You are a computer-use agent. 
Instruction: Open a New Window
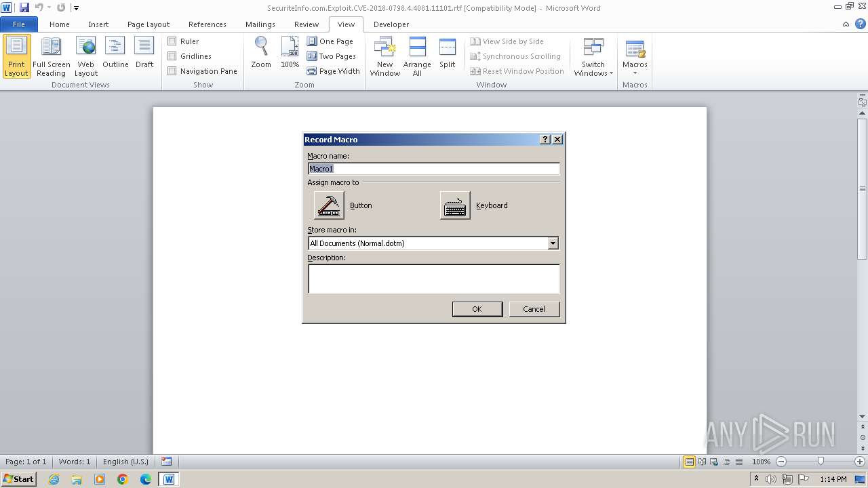click(384, 57)
